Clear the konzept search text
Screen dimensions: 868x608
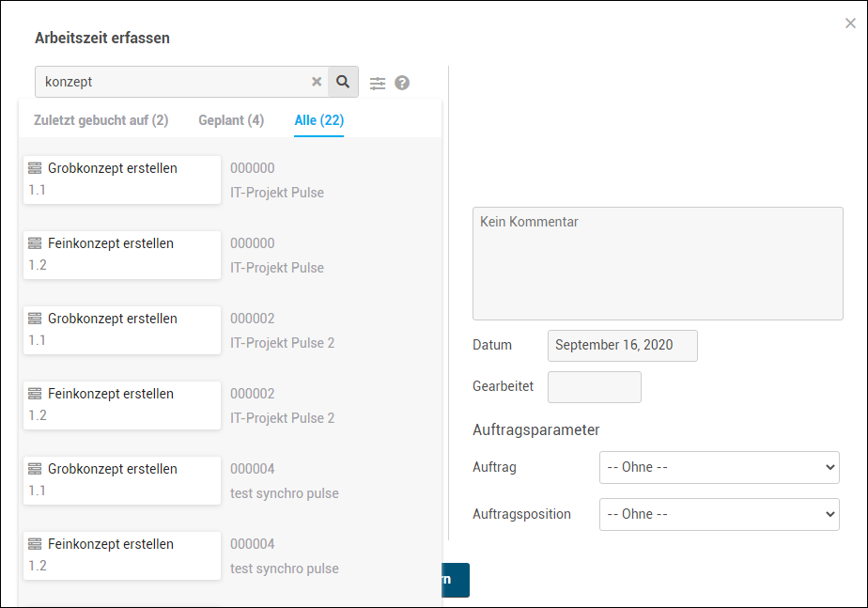[x=317, y=82]
